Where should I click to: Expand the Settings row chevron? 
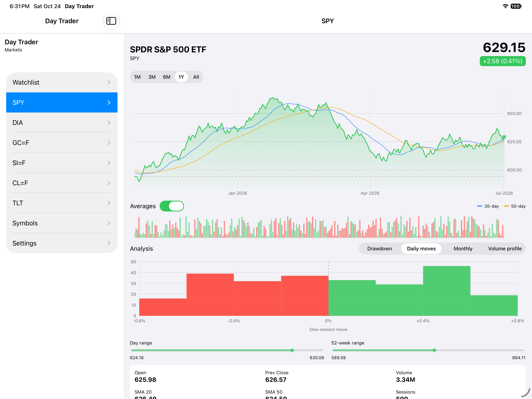pos(109,243)
